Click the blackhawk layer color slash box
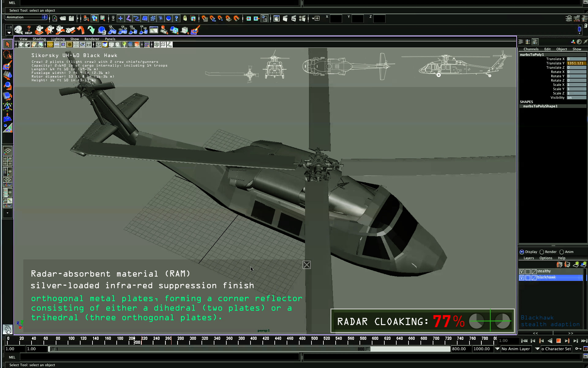588x368 pixels. coord(534,278)
